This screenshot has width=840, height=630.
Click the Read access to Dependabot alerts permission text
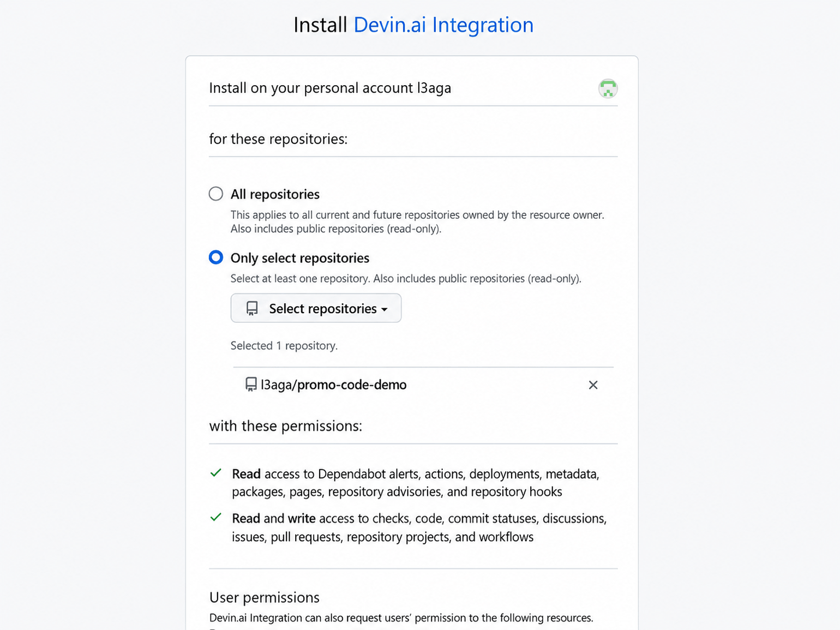pyautogui.click(x=416, y=483)
